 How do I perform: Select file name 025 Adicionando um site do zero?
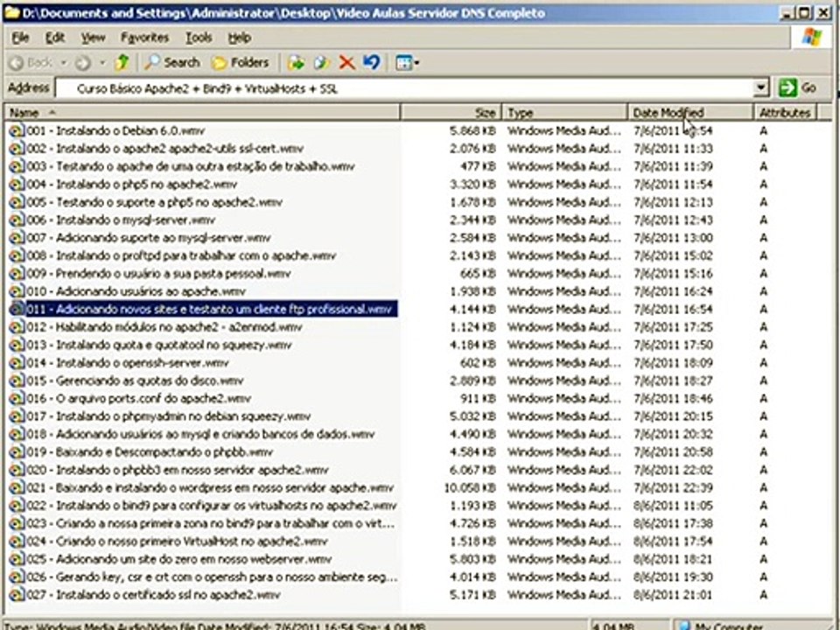[x=179, y=559]
